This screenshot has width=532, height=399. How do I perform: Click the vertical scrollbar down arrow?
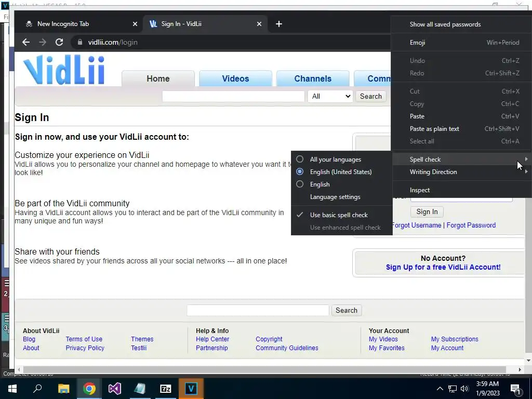[x=528, y=361]
